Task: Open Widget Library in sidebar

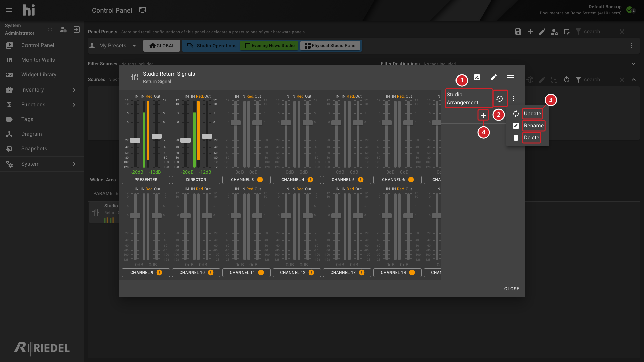Action: click(42, 74)
